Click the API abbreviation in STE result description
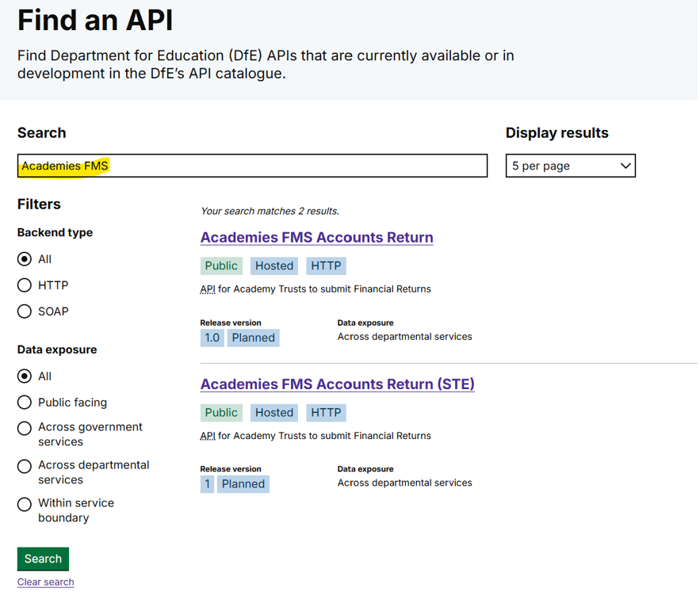The image size is (700, 592). point(208,436)
